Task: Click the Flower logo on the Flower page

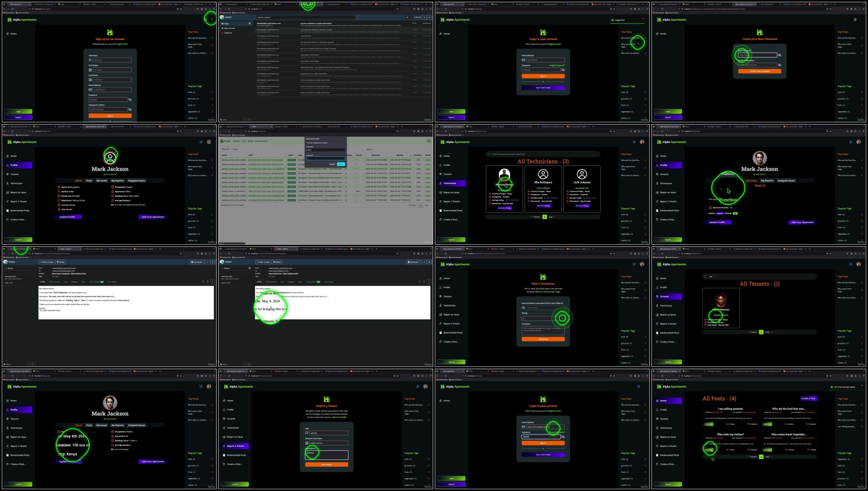Action: [x=222, y=141]
